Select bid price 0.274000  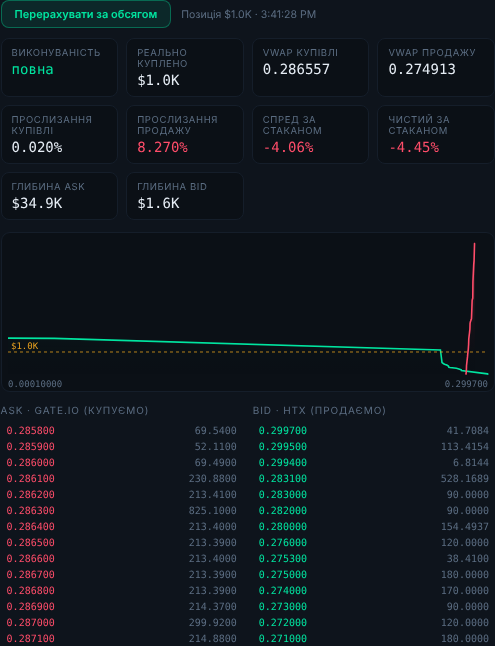pyautogui.click(x=283, y=590)
